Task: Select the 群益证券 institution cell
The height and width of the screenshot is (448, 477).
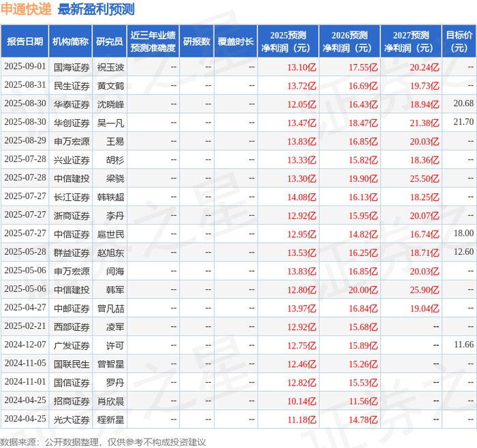Action: click(x=72, y=253)
